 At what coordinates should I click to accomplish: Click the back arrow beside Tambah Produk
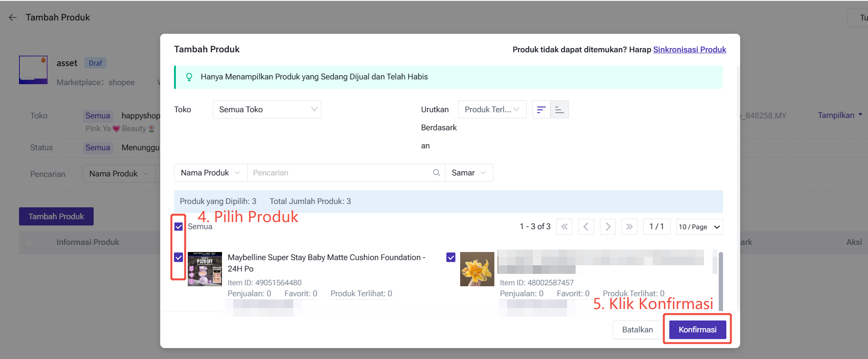(x=13, y=18)
